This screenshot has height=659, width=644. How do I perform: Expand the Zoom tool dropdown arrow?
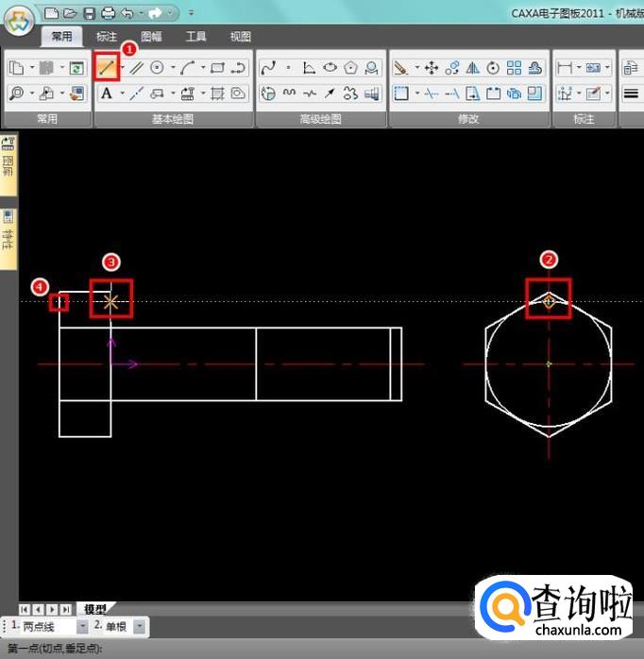click(x=32, y=93)
